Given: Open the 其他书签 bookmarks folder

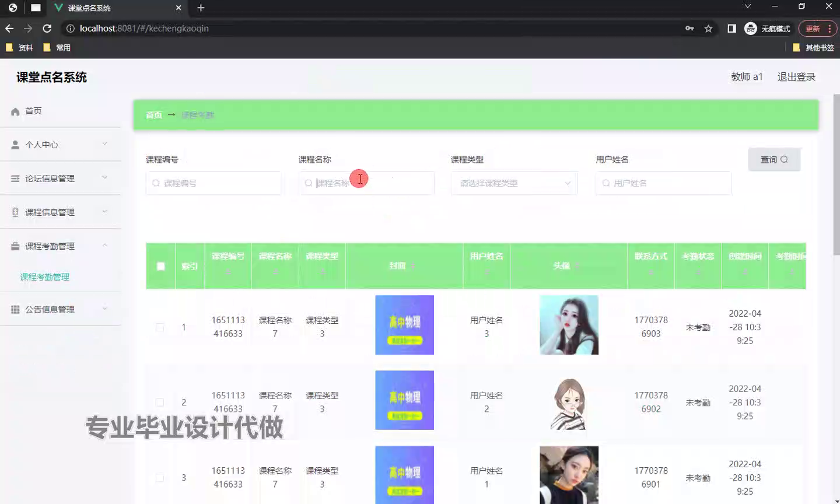Looking at the screenshot, I should pyautogui.click(x=813, y=47).
